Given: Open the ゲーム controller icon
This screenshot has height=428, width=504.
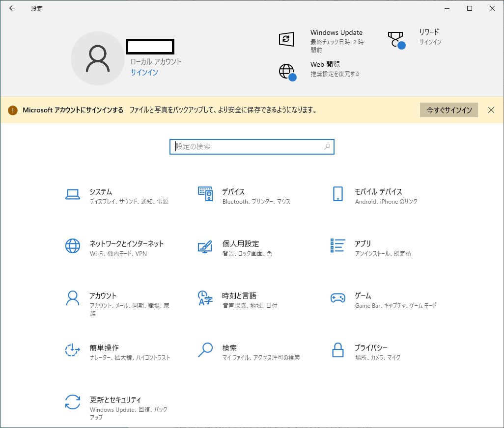Looking at the screenshot, I should [337, 298].
